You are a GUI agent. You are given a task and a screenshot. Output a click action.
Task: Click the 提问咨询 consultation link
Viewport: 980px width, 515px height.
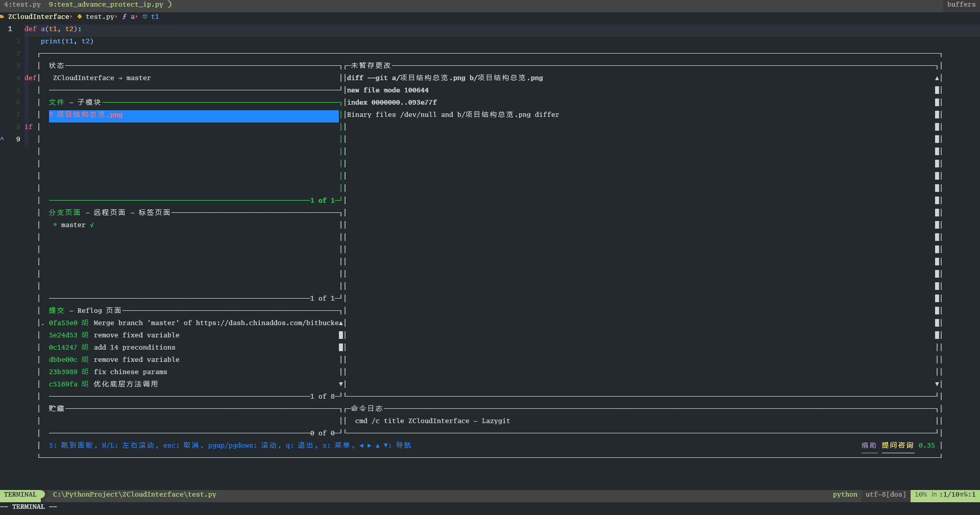pyautogui.click(x=898, y=445)
